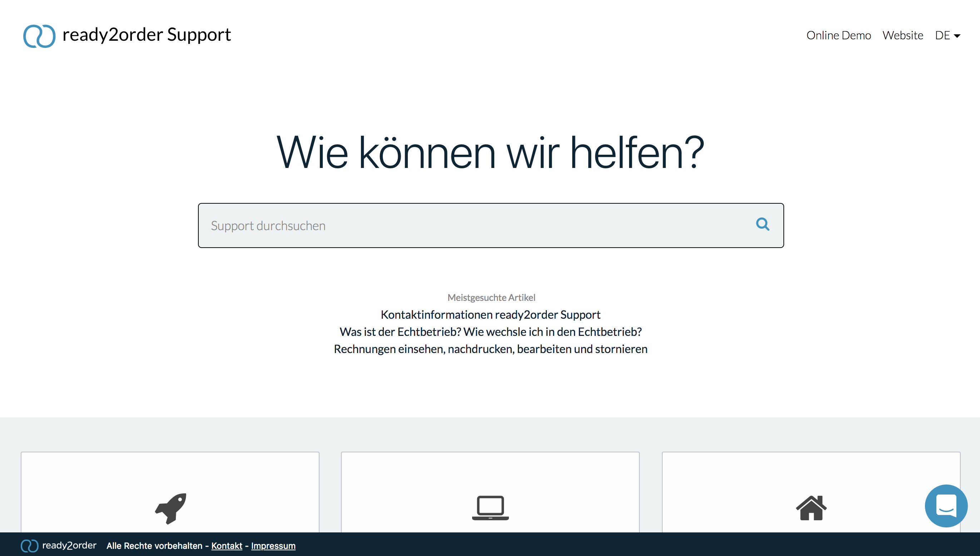Open the chat widget bubble
980x556 pixels.
(946, 506)
